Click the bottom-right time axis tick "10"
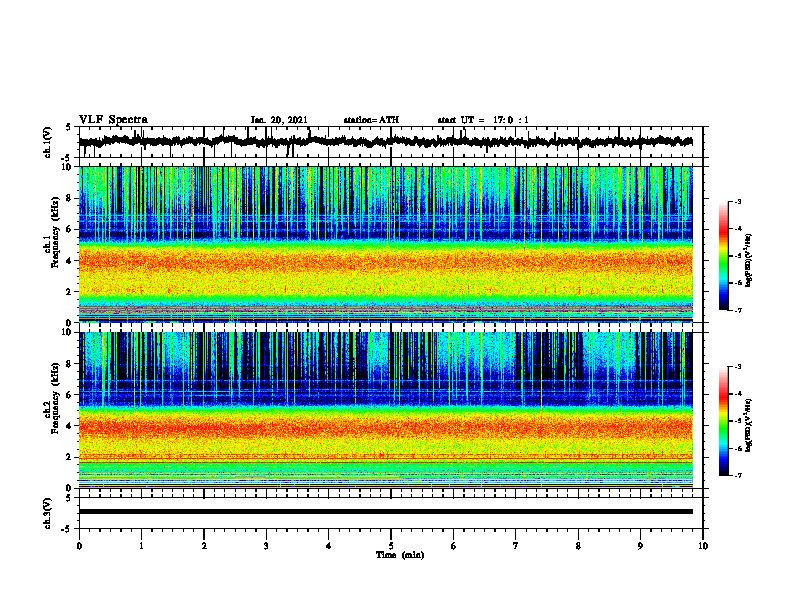 tap(703, 546)
